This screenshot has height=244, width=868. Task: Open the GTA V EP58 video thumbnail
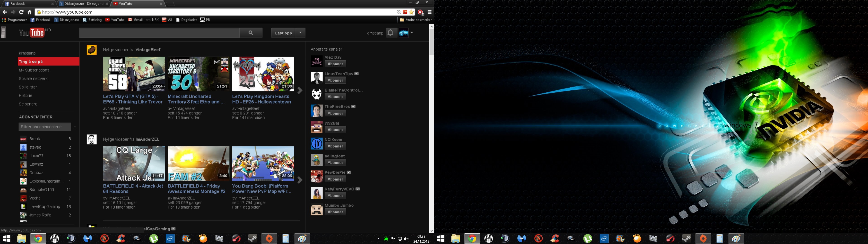click(x=134, y=74)
